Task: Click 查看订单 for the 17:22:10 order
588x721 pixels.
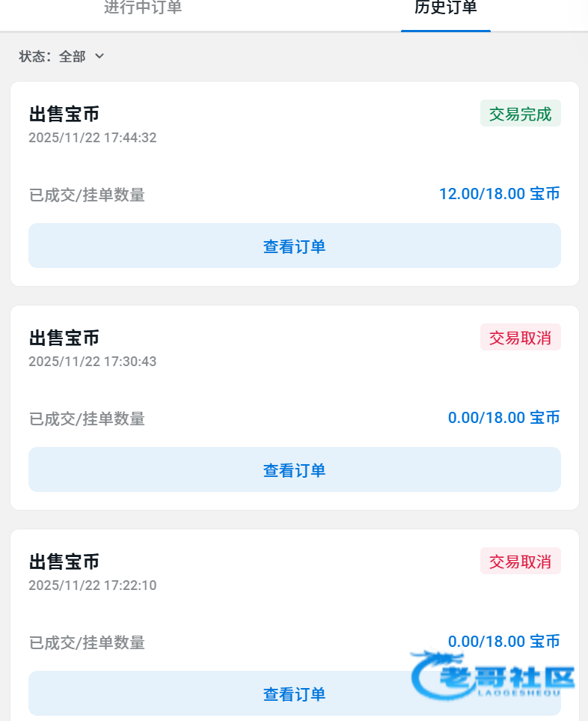Action: click(x=294, y=693)
